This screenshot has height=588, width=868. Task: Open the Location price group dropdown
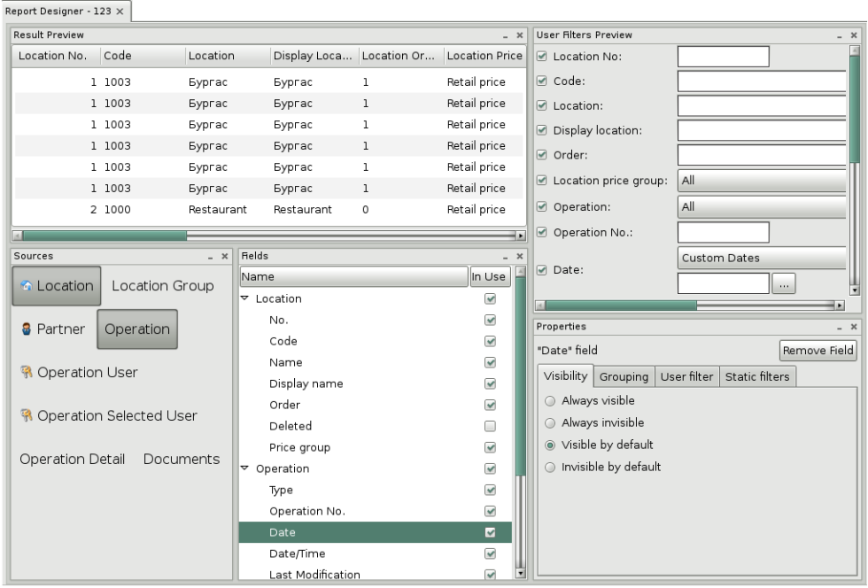762,181
